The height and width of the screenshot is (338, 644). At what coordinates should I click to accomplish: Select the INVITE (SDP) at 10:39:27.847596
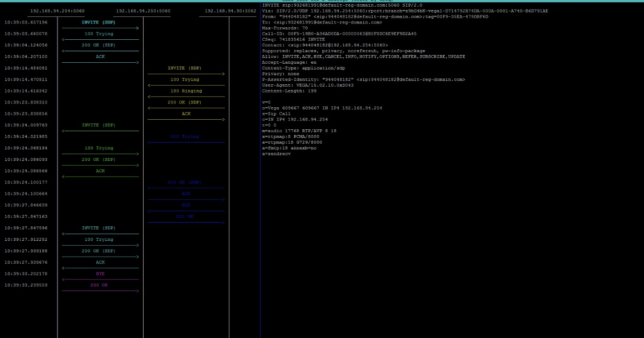coord(98,228)
